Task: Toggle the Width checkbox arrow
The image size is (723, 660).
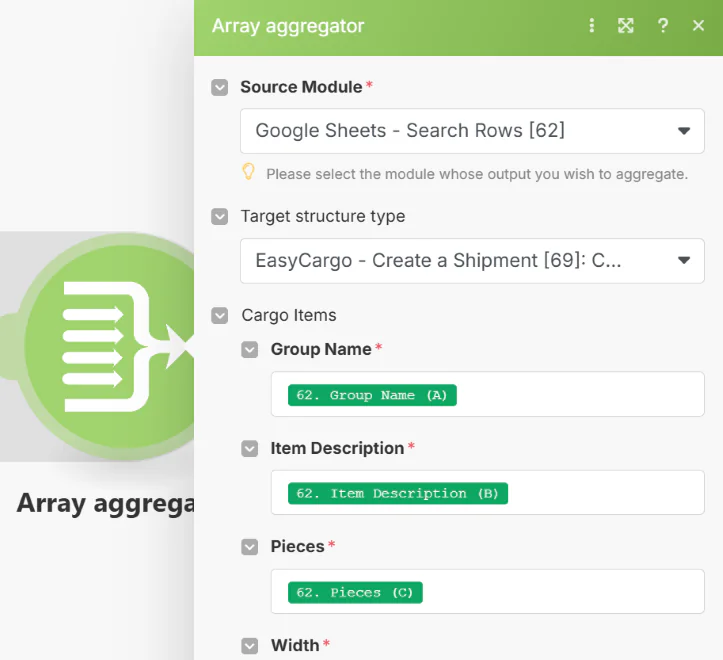Action: click(249, 646)
